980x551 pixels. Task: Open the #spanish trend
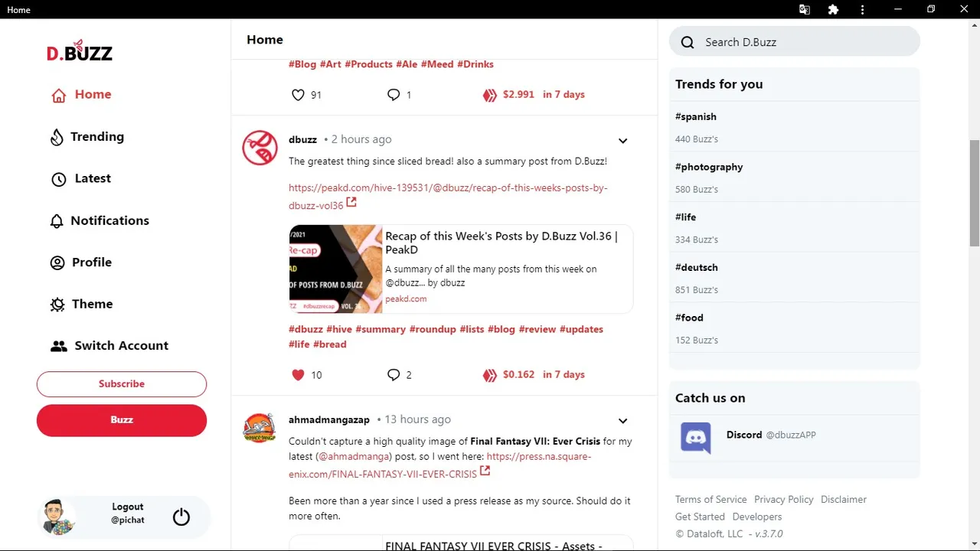(x=696, y=117)
